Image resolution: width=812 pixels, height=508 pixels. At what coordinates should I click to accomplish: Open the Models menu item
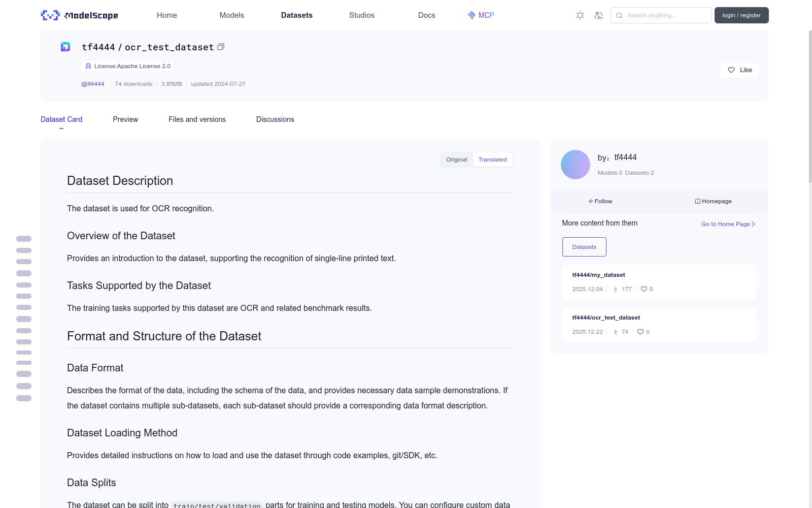point(232,15)
